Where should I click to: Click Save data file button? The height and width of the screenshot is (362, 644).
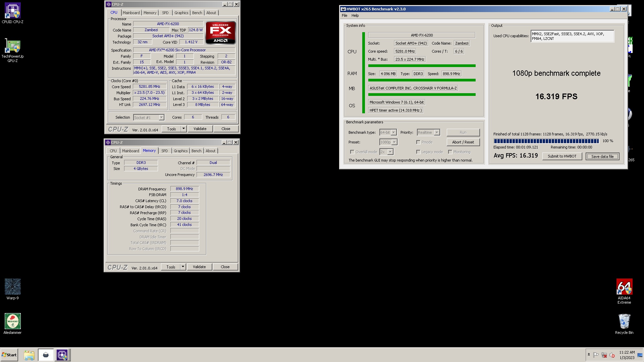coord(602,156)
